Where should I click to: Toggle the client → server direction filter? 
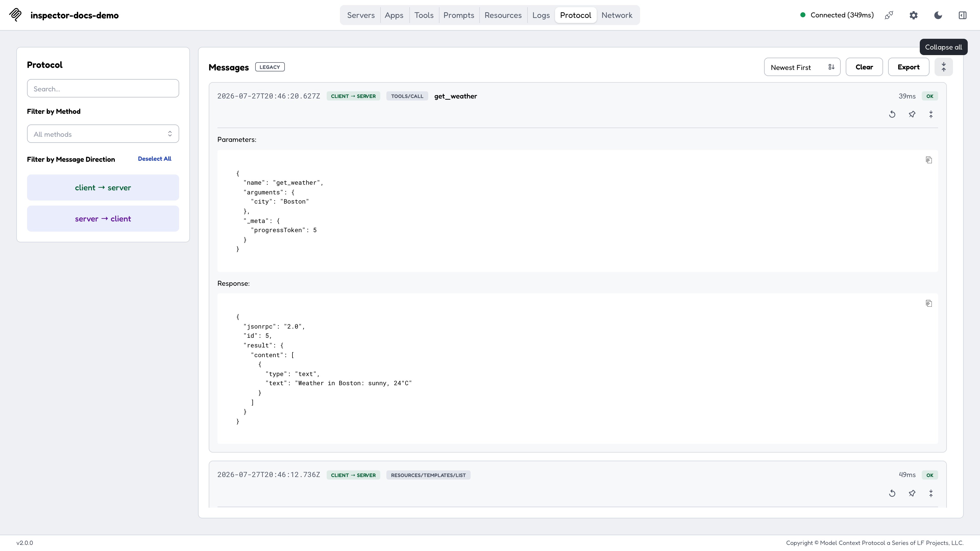click(103, 187)
